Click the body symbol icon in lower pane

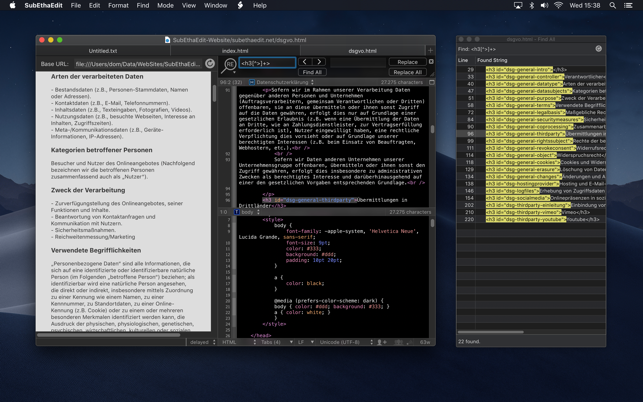click(237, 212)
